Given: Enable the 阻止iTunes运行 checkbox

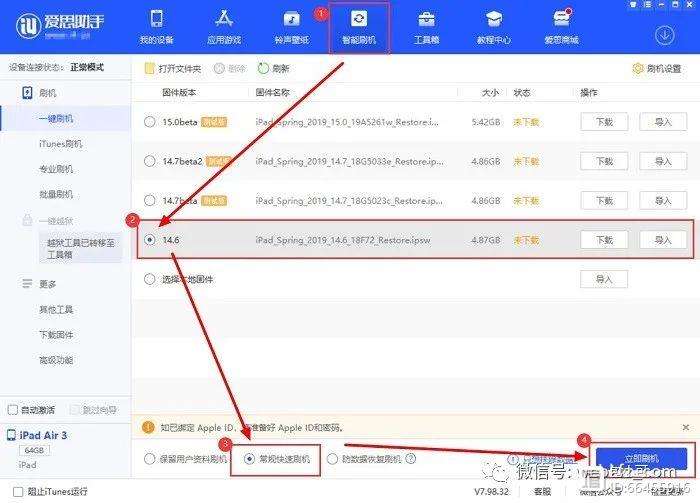Looking at the screenshot, I should click(x=18, y=491).
